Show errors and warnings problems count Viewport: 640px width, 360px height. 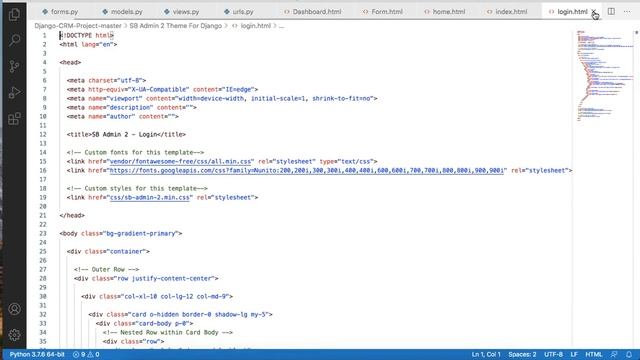tap(86, 354)
